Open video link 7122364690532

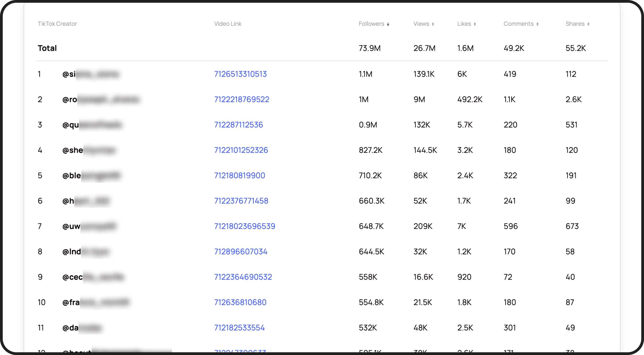(x=243, y=277)
